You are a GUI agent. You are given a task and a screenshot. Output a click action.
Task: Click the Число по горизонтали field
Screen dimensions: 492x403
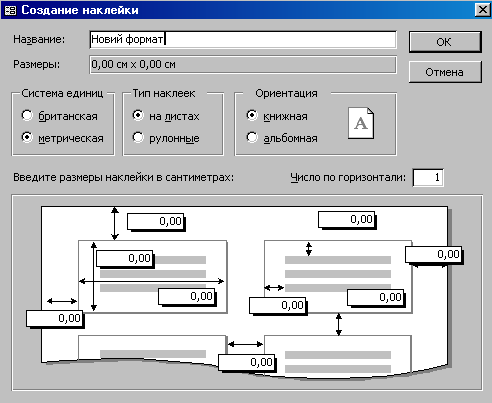click(x=428, y=177)
